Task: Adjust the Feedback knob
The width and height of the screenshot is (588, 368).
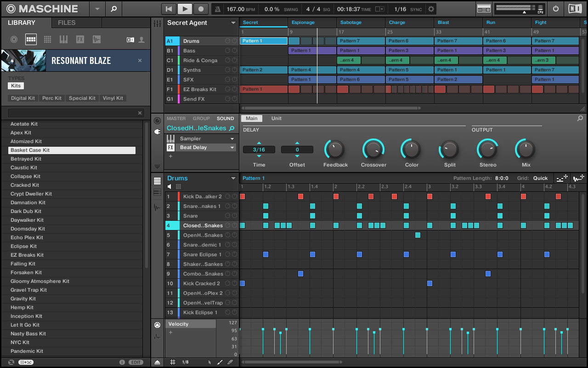Action: (335, 149)
